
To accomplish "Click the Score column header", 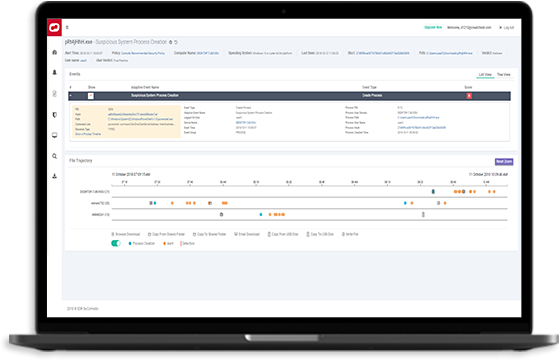I will tap(468, 87).
